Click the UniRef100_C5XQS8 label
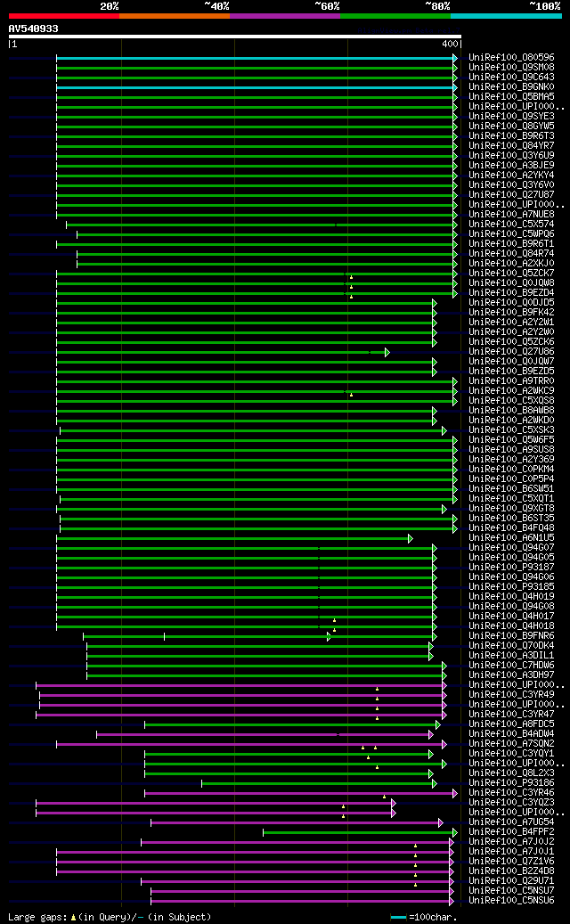This screenshot has width=570, height=924. [511, 401]
